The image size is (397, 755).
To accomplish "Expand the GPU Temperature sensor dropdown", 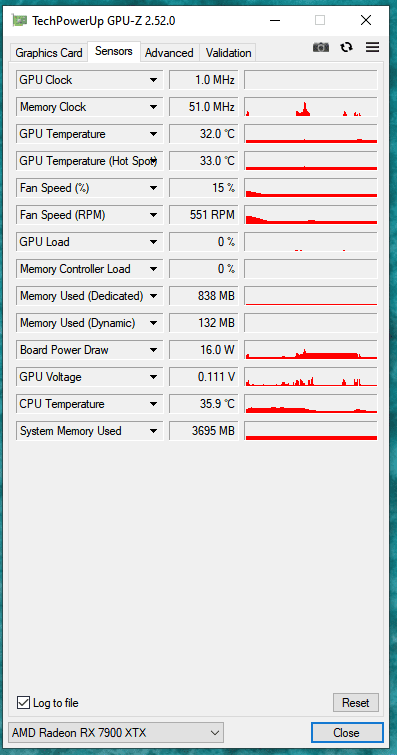I will tap(153, 134).
